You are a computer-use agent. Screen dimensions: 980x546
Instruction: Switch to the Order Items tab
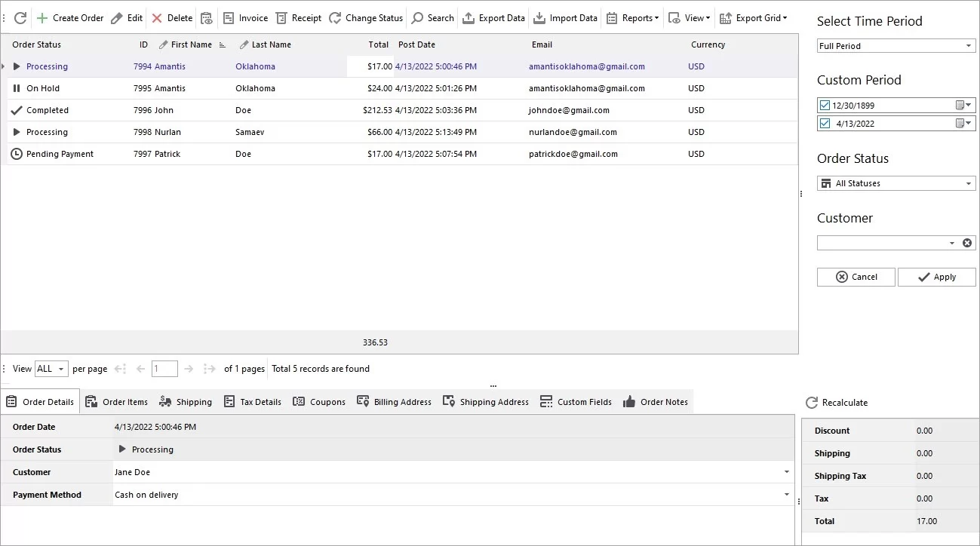click(117, 401)
